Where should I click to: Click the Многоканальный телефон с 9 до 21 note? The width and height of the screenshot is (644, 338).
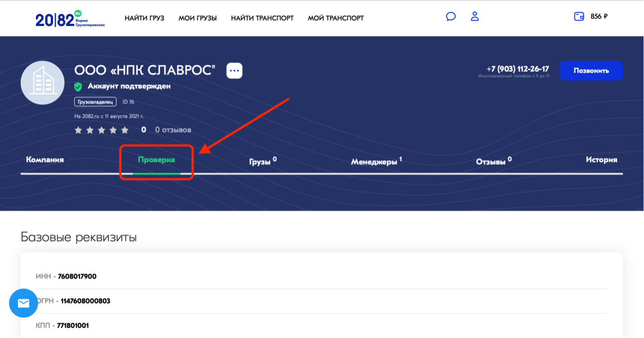click(x=514, y=77)
